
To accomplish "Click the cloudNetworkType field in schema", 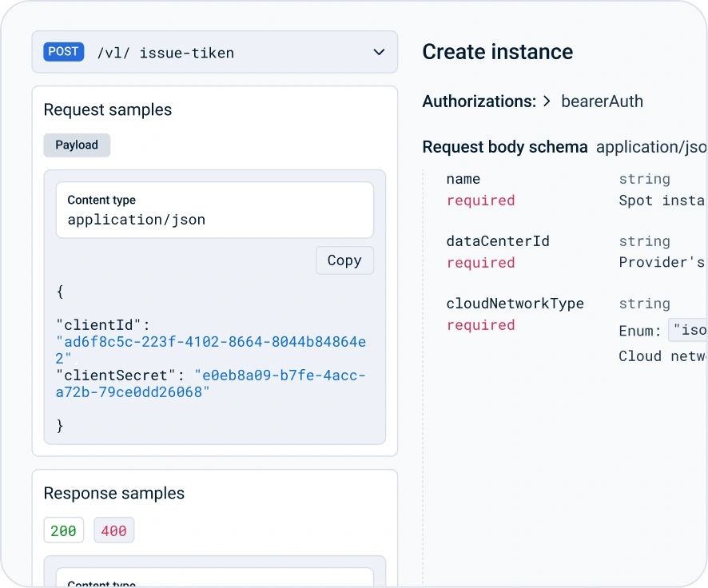I will [x=515, y=304].
